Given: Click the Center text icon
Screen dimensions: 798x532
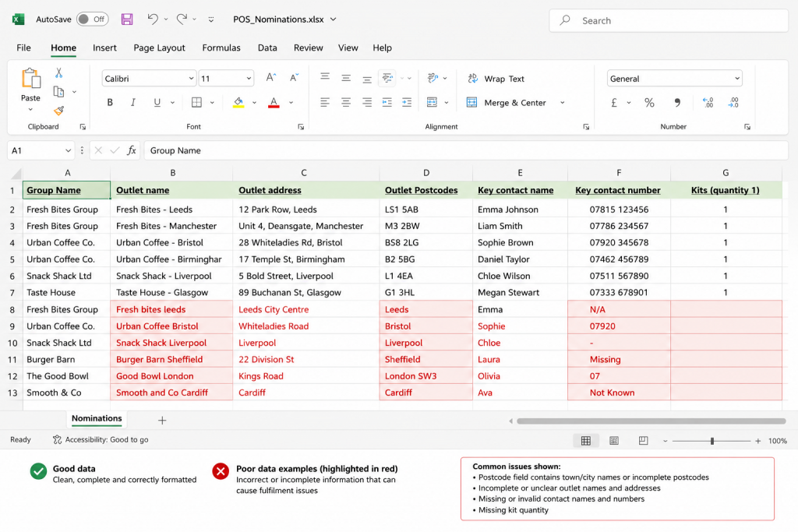Looking at the screenshot, I should point(346,102).
